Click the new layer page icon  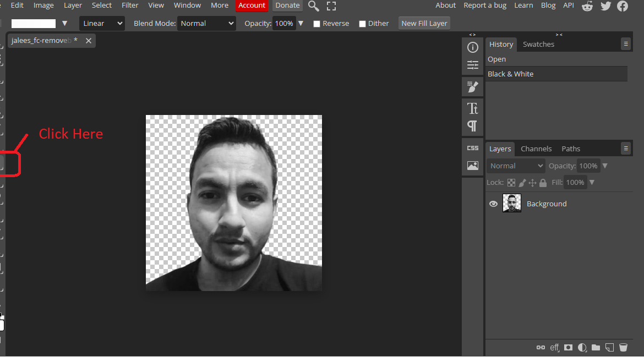pos(609,347)
